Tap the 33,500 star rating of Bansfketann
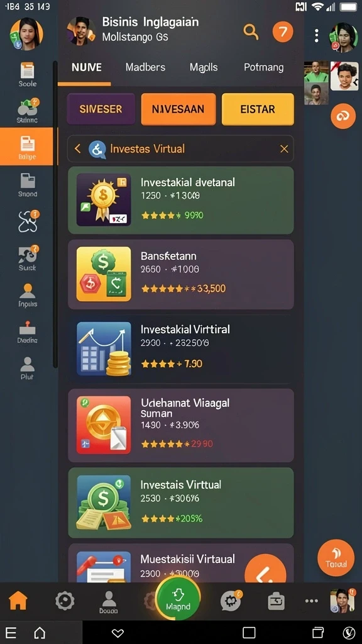The image size is (362, 644). 184,289
